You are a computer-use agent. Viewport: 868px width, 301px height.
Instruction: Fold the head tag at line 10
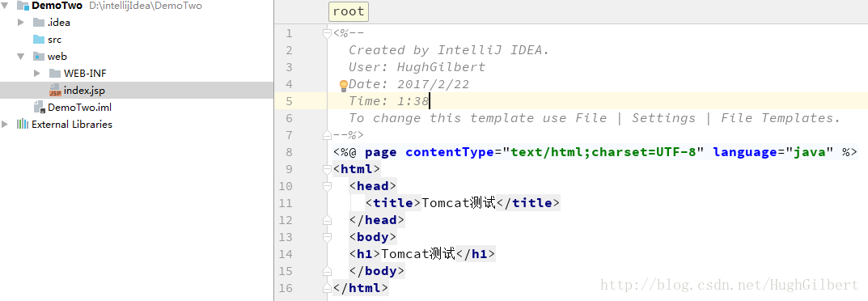pyautogui.click(x=327, y=186)
